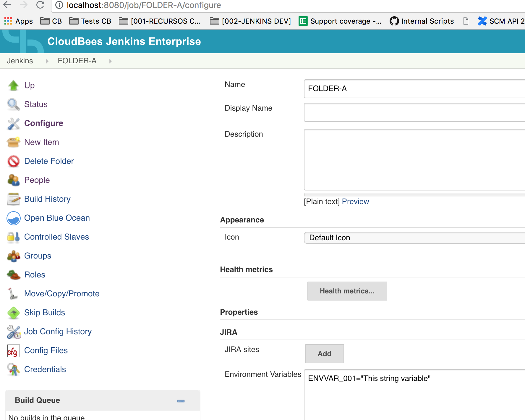Viewport: 525px width, 420px height.
Task: Click the Build History notepad icon
Action: coord(13,199)
